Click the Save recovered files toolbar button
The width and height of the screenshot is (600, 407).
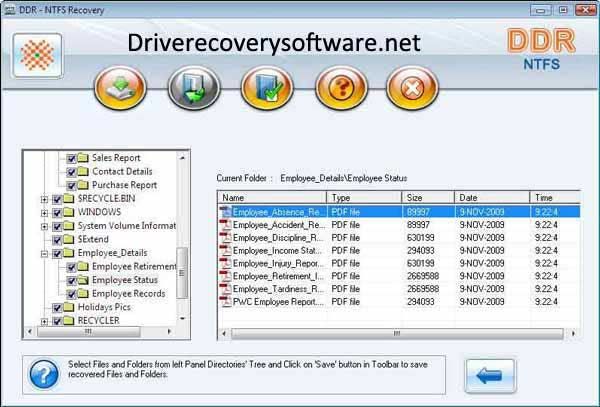(120, 88)
